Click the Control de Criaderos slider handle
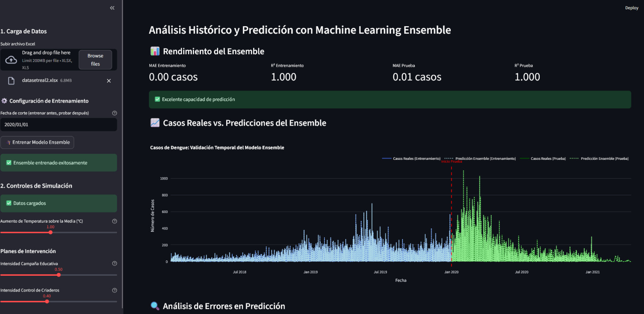Screen dimensions: 644x314 (47, 302)
